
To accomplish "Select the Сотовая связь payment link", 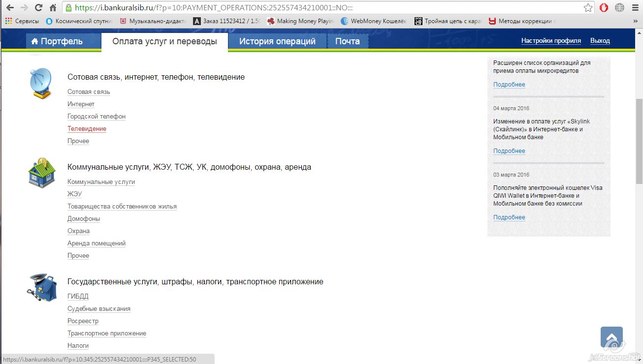I will 89,92.
